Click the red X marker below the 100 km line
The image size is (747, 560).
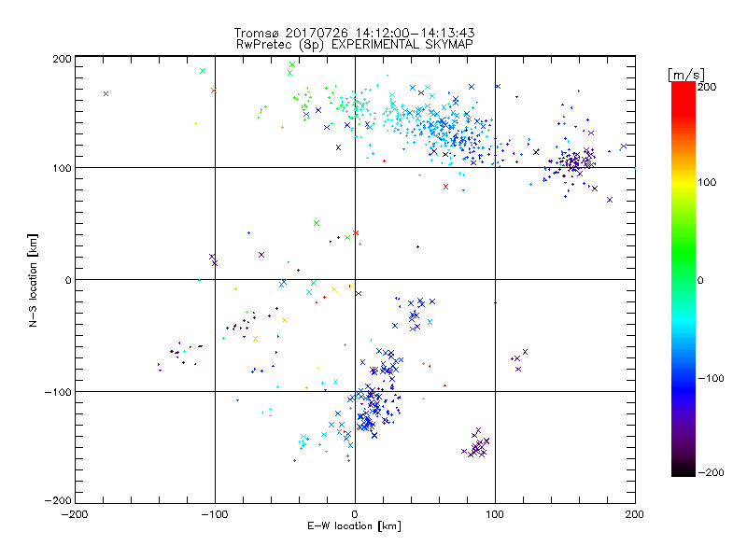[x=445, y=187]
